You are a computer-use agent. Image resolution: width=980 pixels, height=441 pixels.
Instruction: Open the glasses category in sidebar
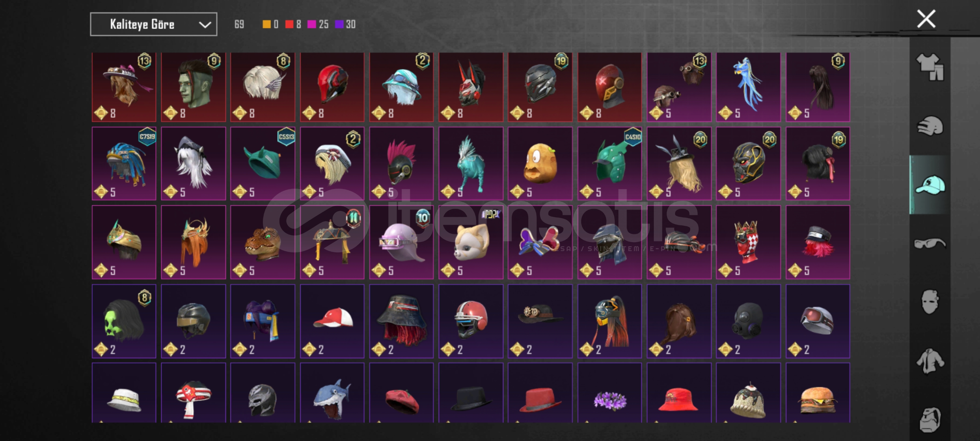point(930,243)
